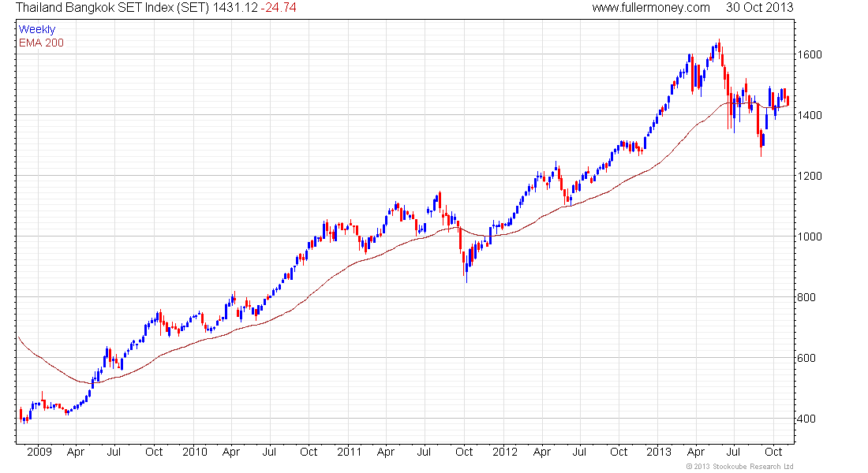Click the 1600 price axis label
868x473 pixels.
(x=810, y=54)
